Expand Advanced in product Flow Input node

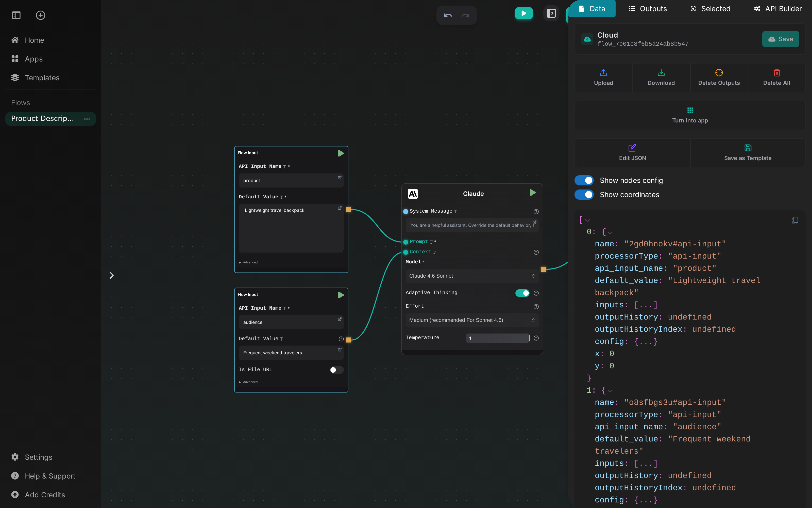point(248,262)
